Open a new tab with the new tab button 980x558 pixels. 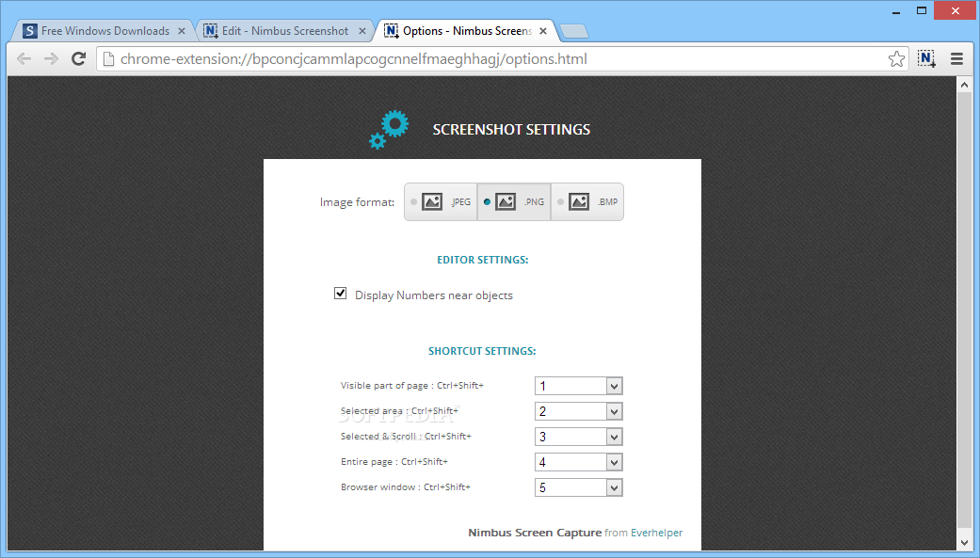coord(573,31)
